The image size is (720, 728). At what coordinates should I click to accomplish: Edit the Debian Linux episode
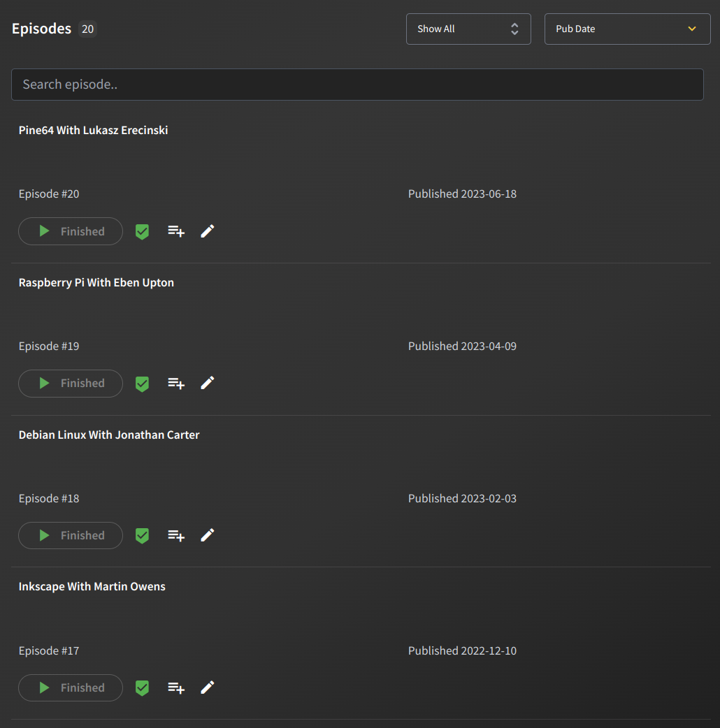[x=208, y=535]
